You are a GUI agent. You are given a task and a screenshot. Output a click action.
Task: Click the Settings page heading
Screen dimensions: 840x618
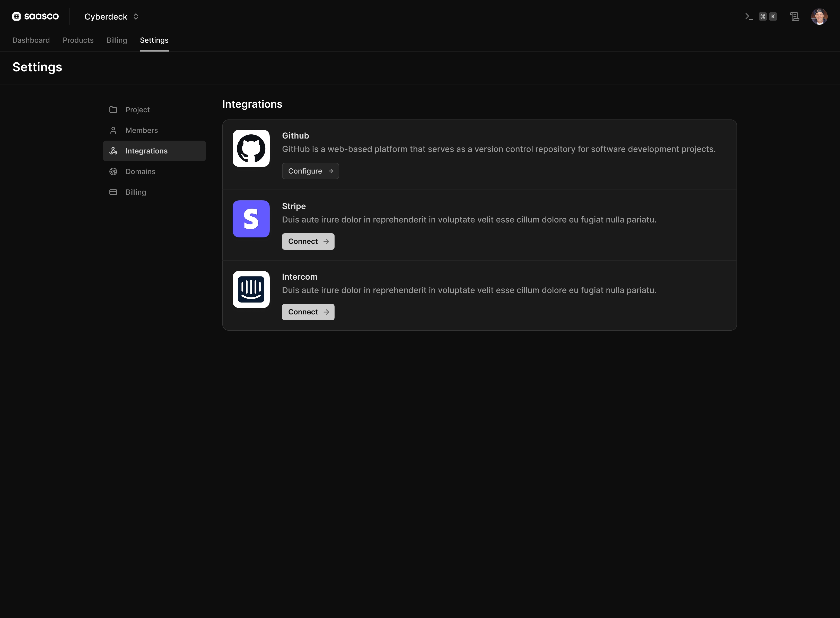coord(37,67)
